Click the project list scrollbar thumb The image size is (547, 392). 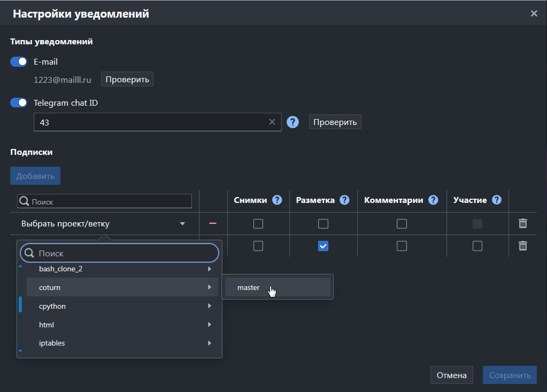tap(20, 304)
